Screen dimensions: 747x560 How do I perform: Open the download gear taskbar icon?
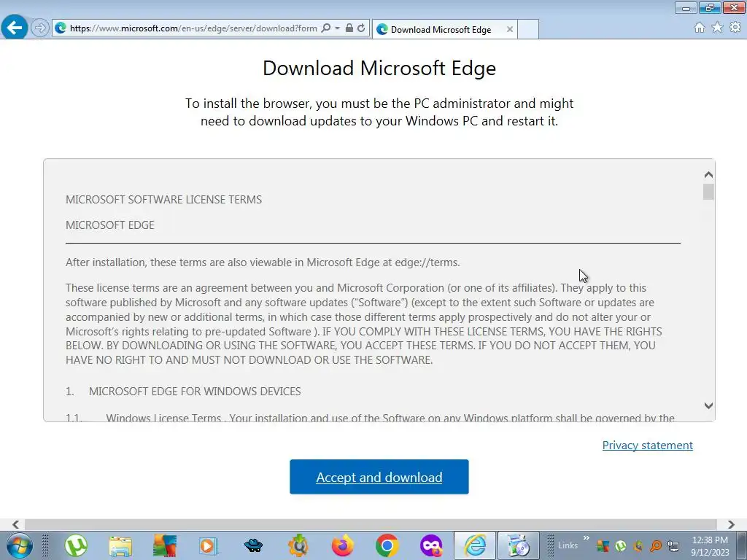298,545
